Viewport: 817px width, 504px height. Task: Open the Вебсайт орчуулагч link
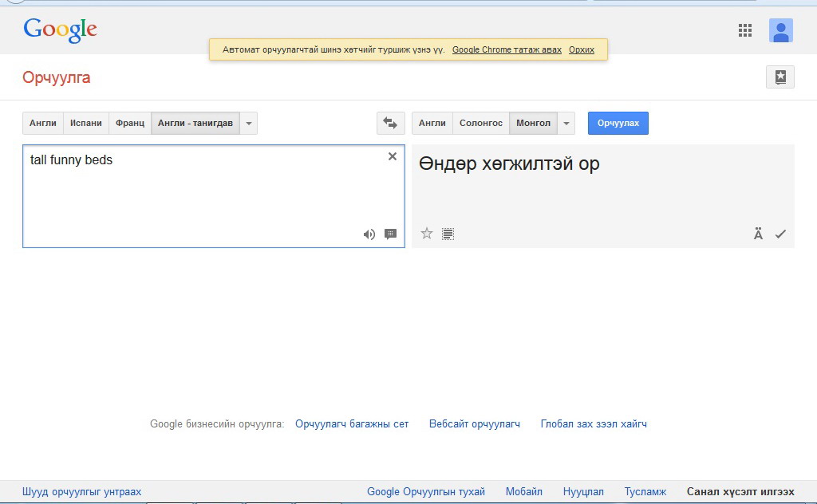[474, 424]
